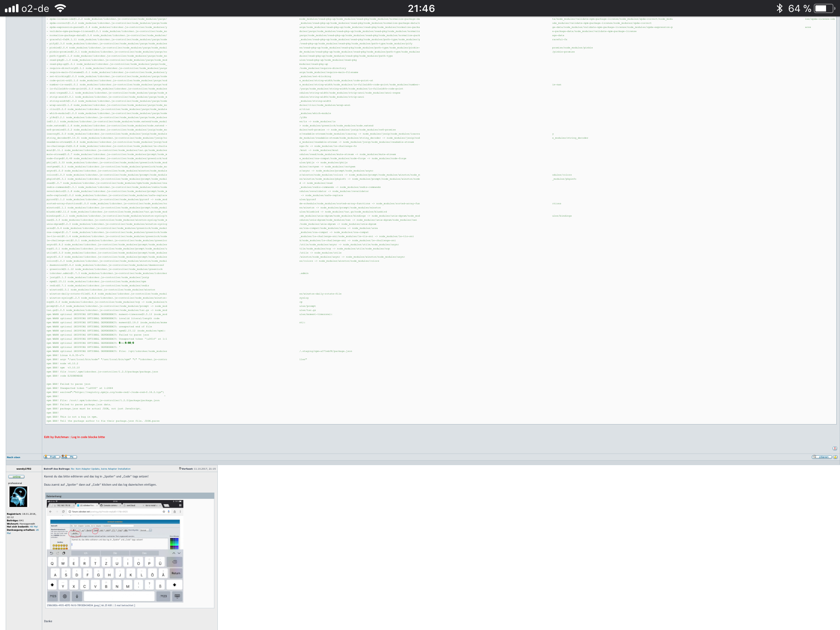Viewport: 840px width, 630px height.
Task: Report the post using the exclamation icon
Action: 835,448
